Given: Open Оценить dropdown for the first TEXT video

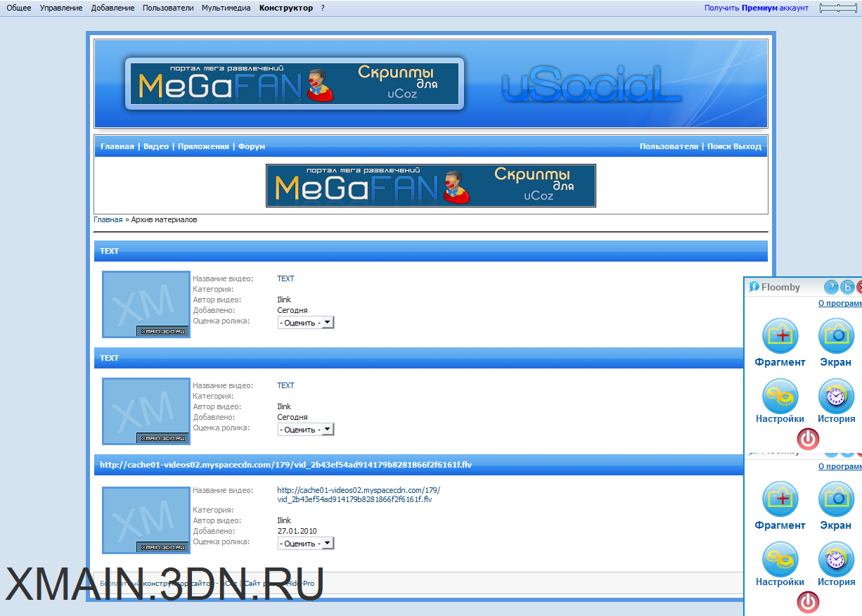Looking at the screenshot, I should coord(306,323).
